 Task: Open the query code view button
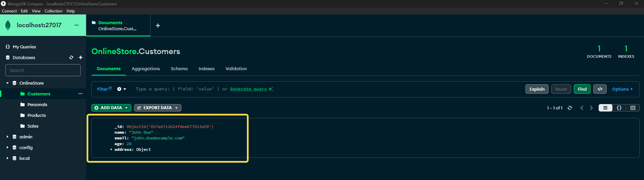click(600, 89)
